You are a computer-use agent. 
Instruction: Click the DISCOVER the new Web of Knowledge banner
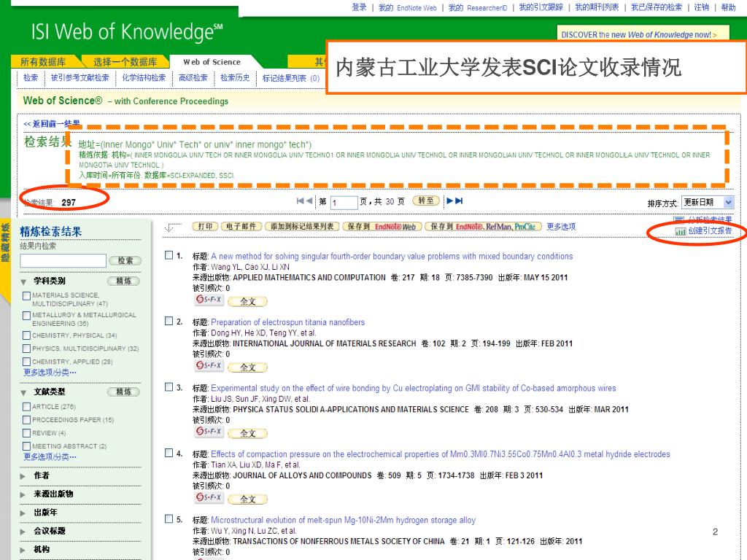click(643, 34)
